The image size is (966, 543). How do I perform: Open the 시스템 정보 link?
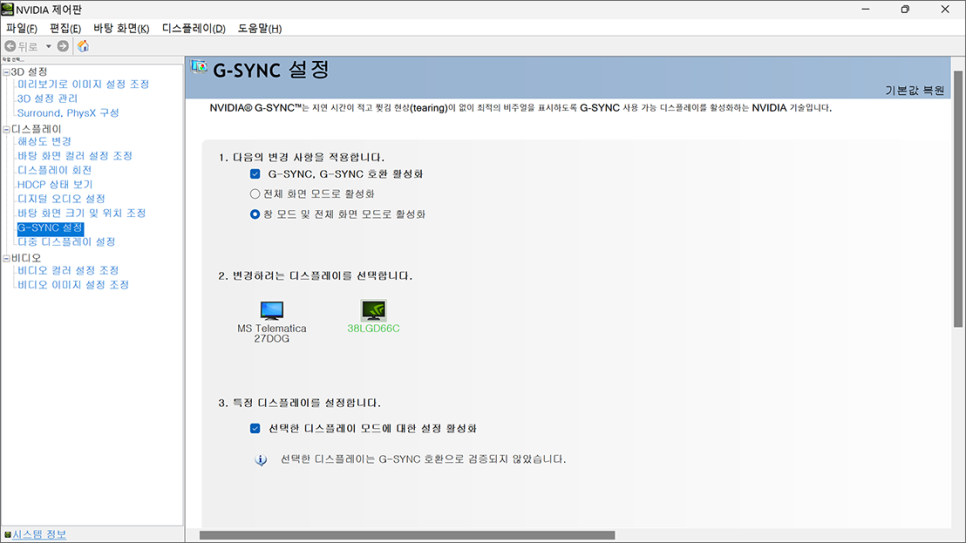coord(39,535)
